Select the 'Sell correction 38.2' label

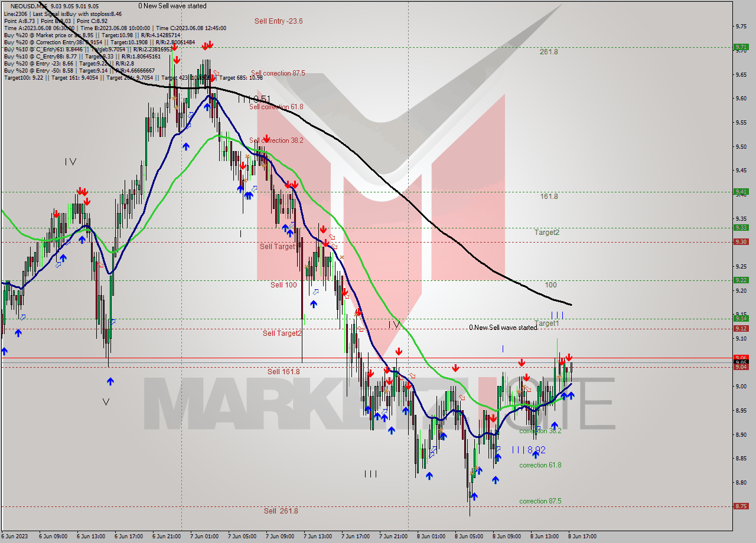coord(276,140)
